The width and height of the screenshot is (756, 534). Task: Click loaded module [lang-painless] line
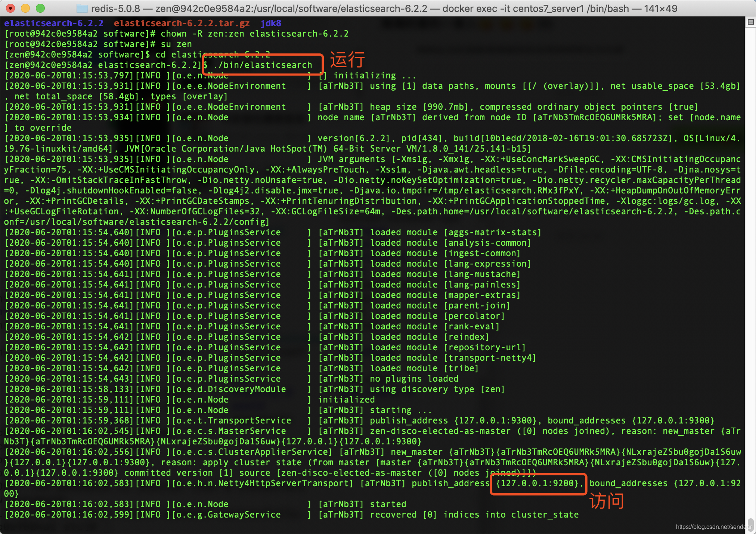[262, 285]
